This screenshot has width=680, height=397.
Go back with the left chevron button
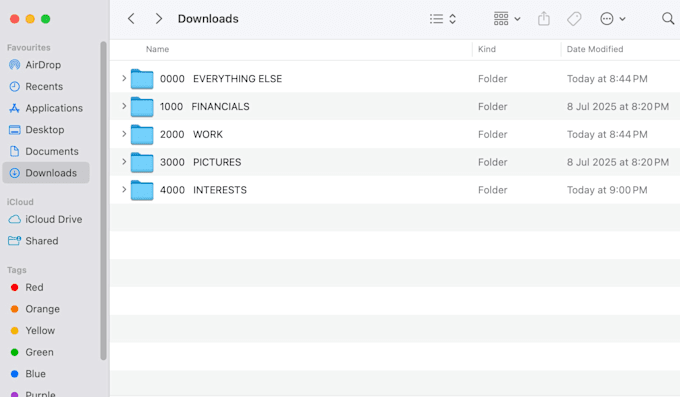click(x=131, y=19)
